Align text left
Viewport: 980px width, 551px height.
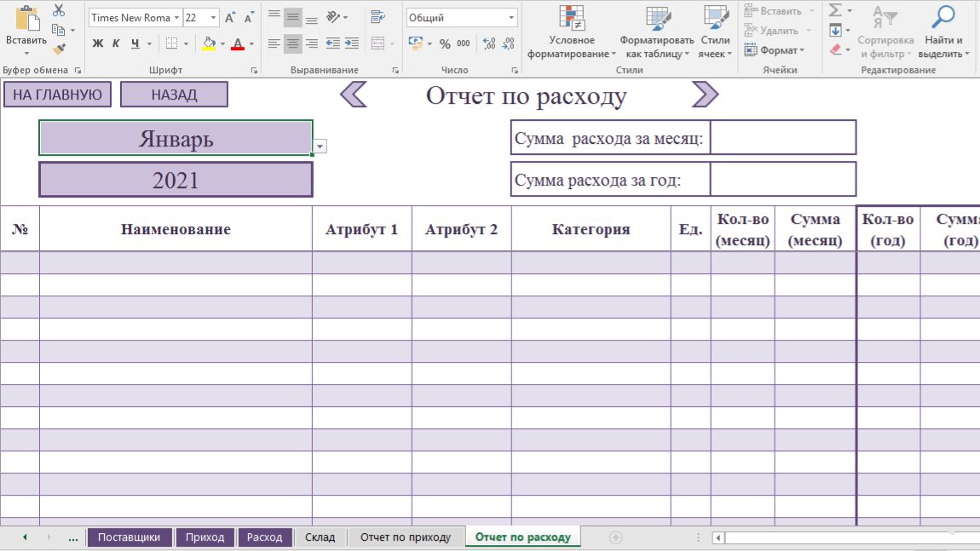tap(274, 43)
